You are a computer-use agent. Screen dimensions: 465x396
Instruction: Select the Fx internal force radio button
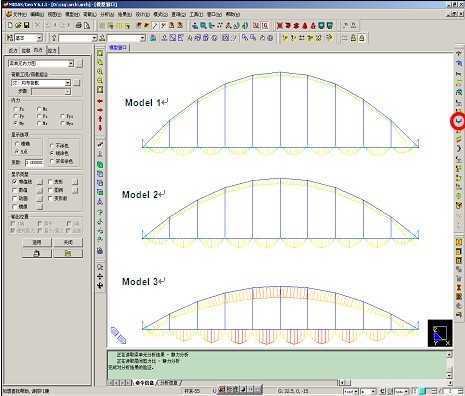16,109
